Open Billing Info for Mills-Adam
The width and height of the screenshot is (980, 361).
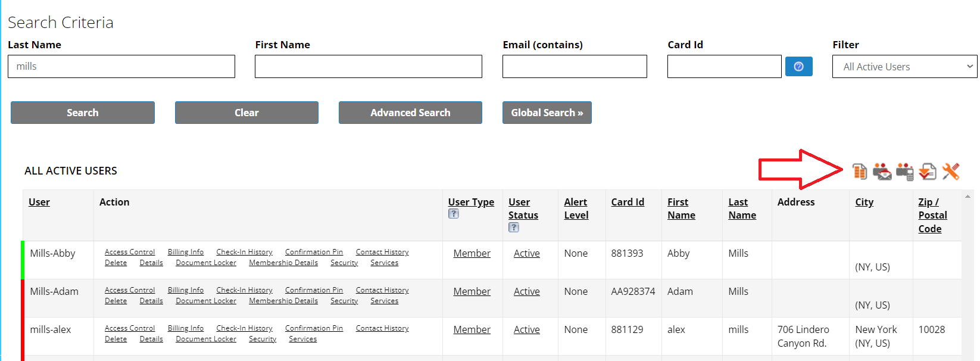(186, 290)
